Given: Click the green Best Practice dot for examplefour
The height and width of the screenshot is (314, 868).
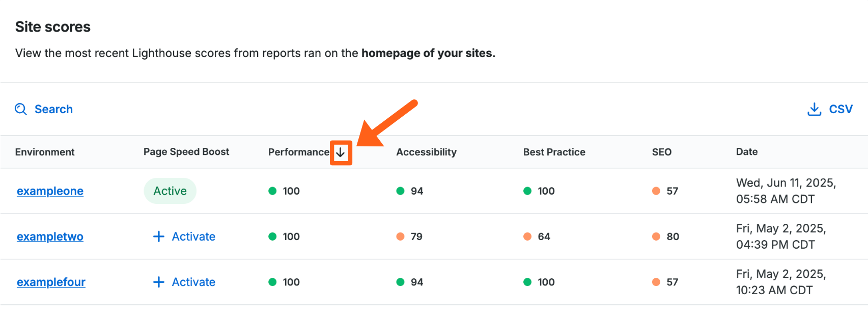Looking at the screenshot, I should [527, 282].
